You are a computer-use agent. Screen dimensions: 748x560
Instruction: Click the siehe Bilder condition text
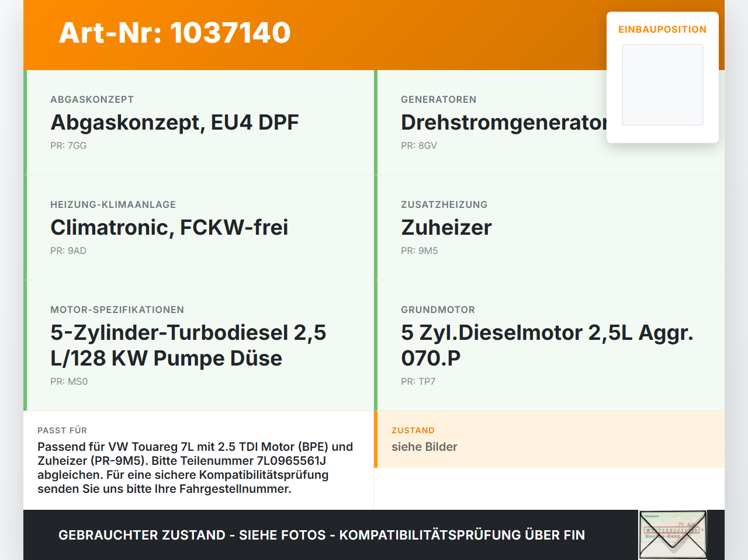(x=424, y=447)
